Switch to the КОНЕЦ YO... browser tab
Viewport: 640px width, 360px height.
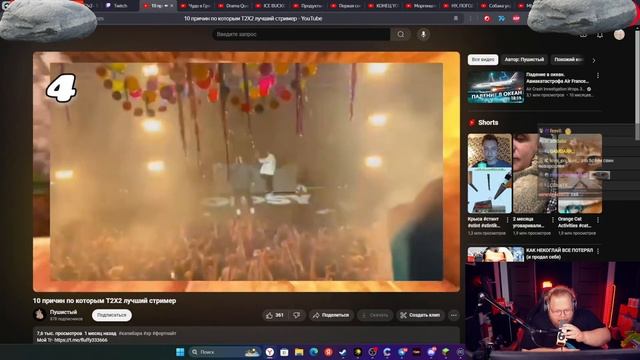tap(383, 6)
